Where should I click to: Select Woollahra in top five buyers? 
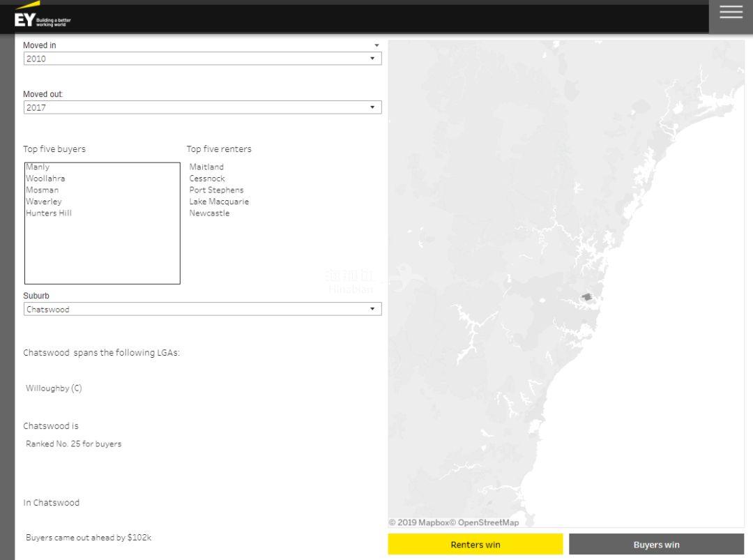45,179
